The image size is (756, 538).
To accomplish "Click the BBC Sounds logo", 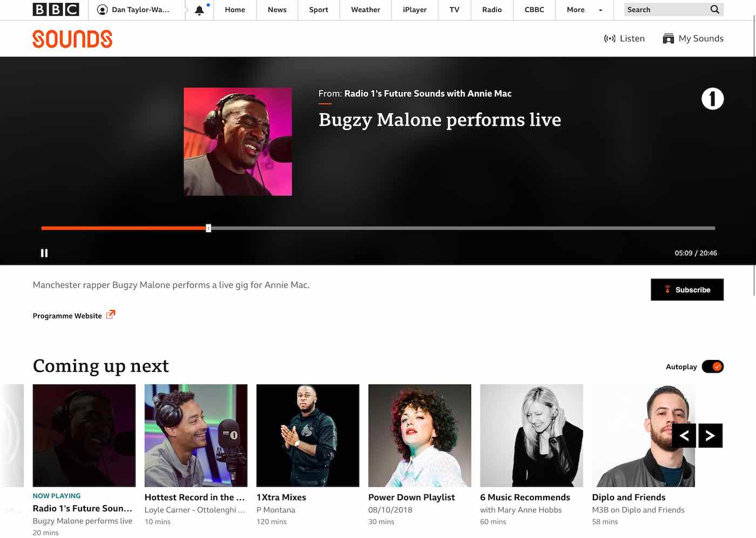I will click(x=72, y=39).
